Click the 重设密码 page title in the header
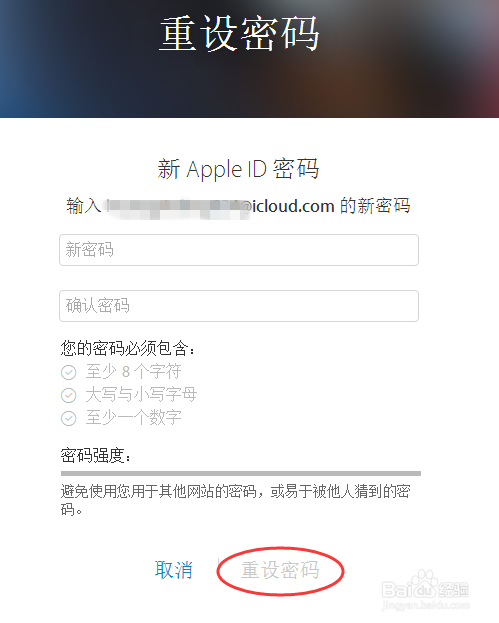499x623 pixels. 240,33
